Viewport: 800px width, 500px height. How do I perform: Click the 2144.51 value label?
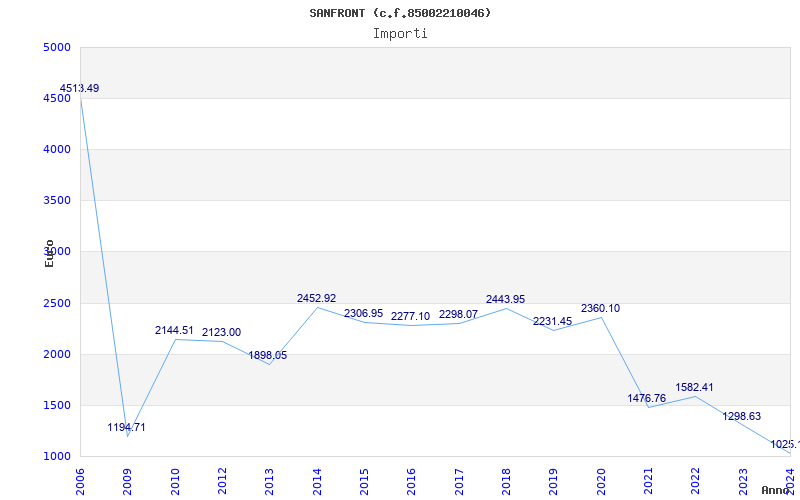coord(174,331)
